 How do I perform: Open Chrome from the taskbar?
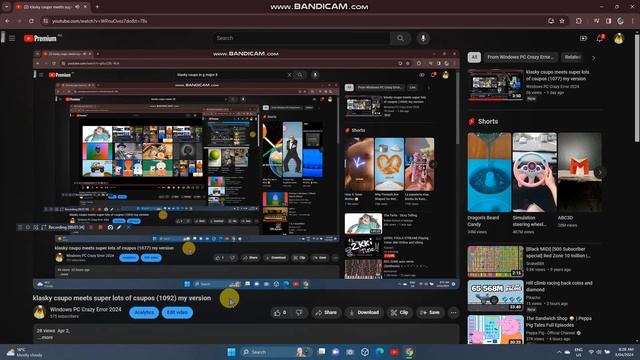(409, 352)
